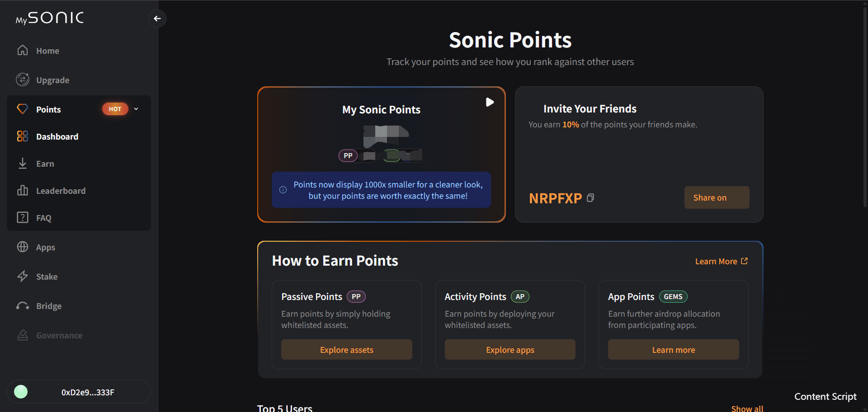Open Upgrade via its circular arrows icon

(23, 80)
